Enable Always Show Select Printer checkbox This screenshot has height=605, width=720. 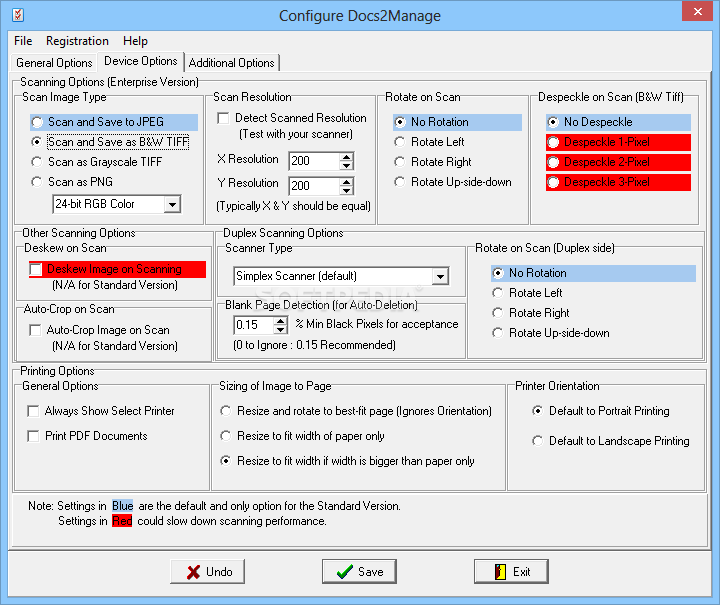33,411
